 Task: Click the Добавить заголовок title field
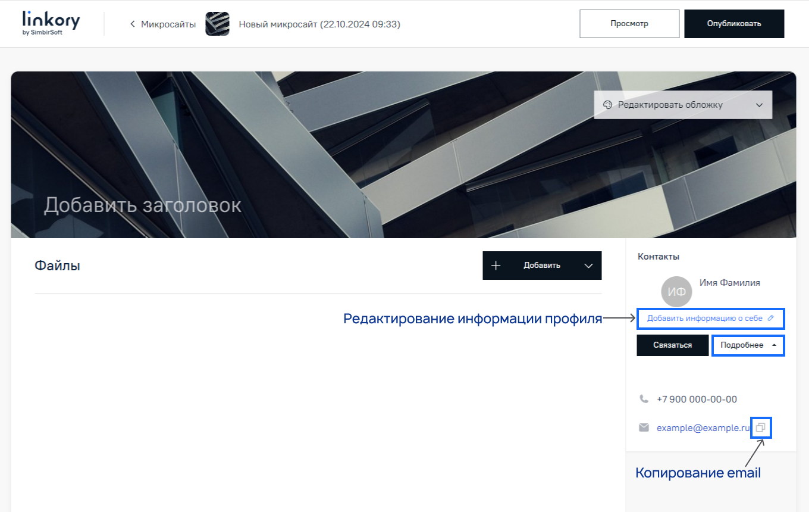[x=143, y=205]
